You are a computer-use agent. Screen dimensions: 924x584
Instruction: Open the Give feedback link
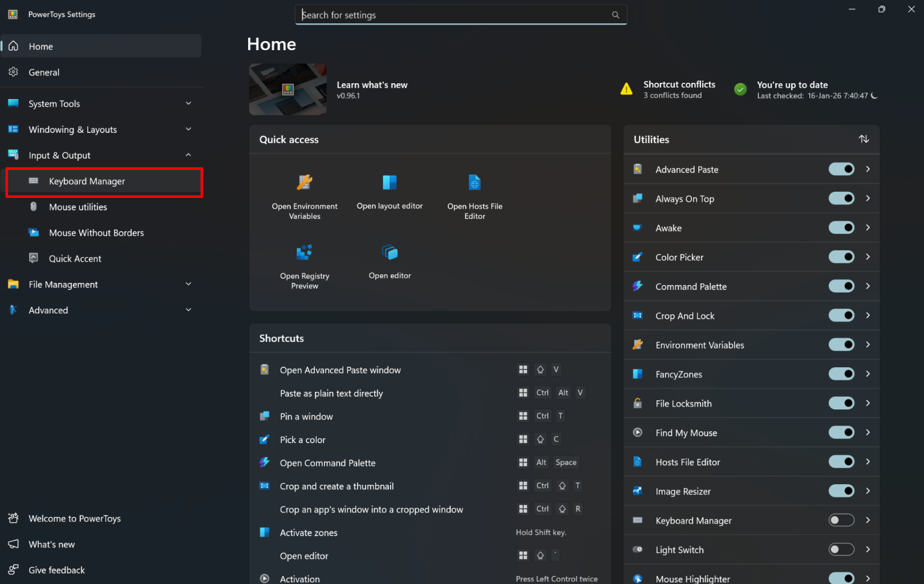pos(56,570)
